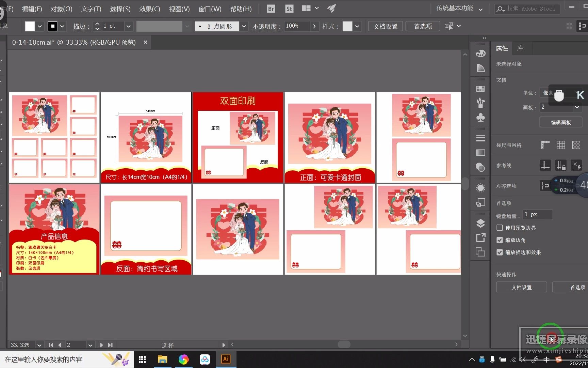588x368 pixels.
Task: Collapse the panel dock with double arrows
Action: click(485, 38)
